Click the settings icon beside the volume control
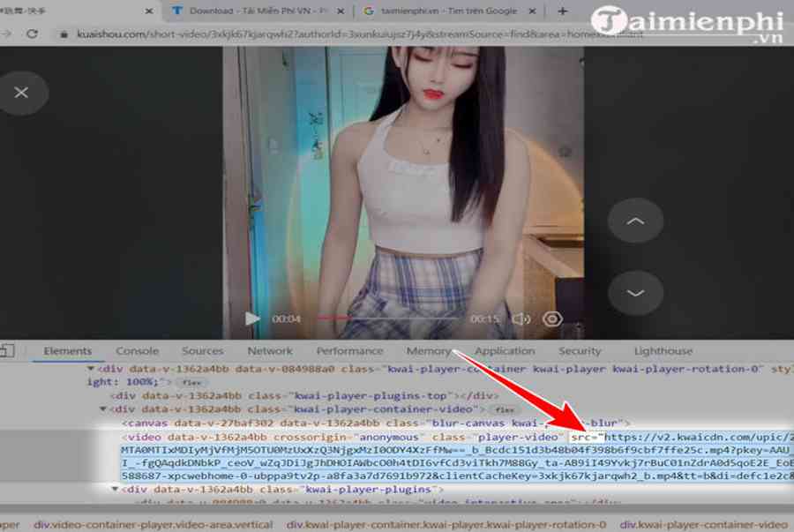This screenshot has height=532, width=794. (553, 318)
